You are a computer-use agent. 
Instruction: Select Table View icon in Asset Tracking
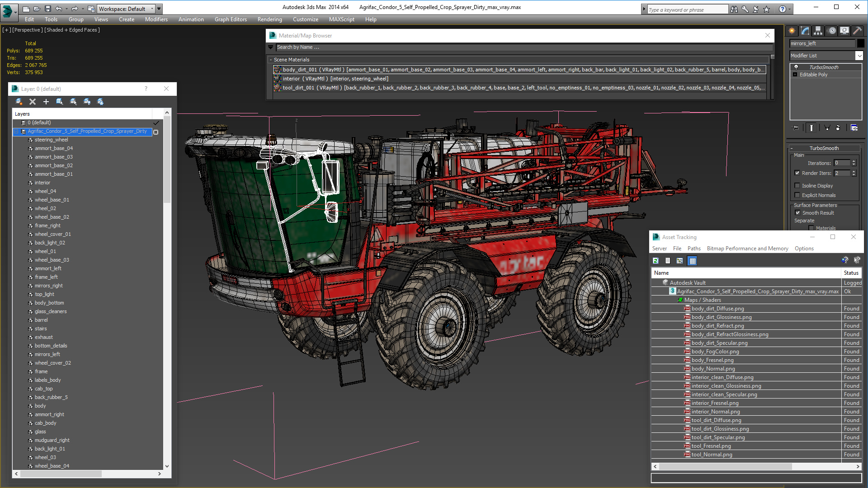pos(692,261)
